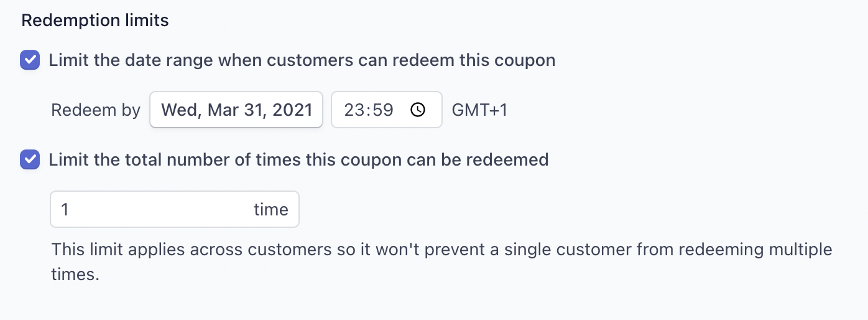Click the year 2021 in the date field

click(x=292, y=110)
